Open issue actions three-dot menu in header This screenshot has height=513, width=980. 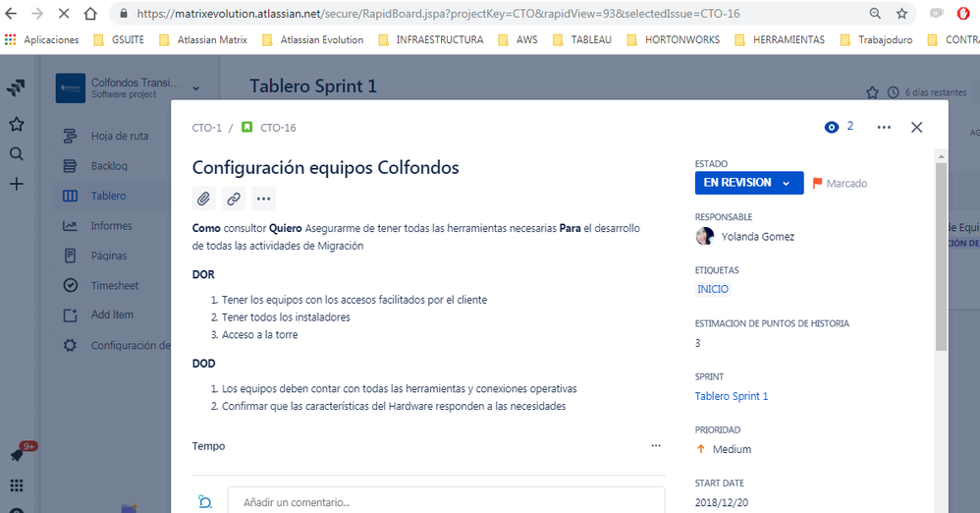(x=884, y=128)
